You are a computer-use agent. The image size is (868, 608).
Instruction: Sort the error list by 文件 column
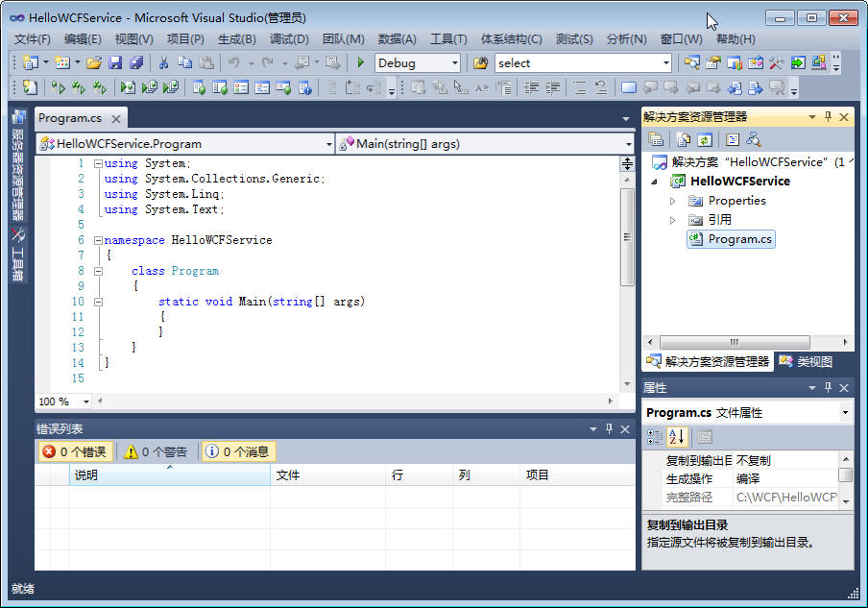(327, 475)
